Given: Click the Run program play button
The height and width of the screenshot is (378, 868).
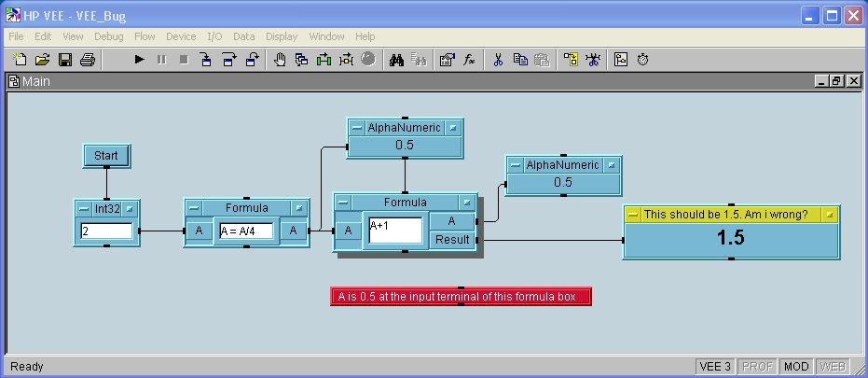Looking at the screenshot, I should pyautogui.click(x=139, y=60).
